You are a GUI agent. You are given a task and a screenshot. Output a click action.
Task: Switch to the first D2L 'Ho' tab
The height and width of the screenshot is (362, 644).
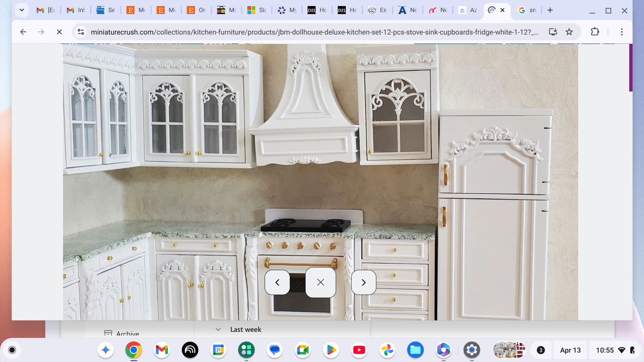point(317,10)
